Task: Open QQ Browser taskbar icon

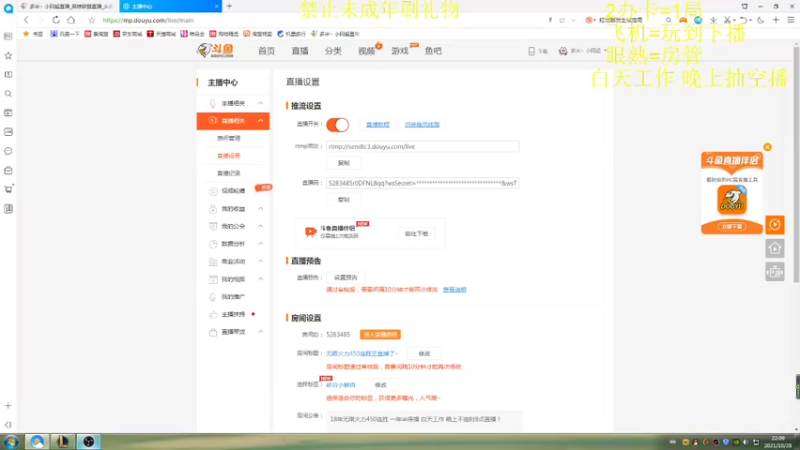Action: (37, 441)
